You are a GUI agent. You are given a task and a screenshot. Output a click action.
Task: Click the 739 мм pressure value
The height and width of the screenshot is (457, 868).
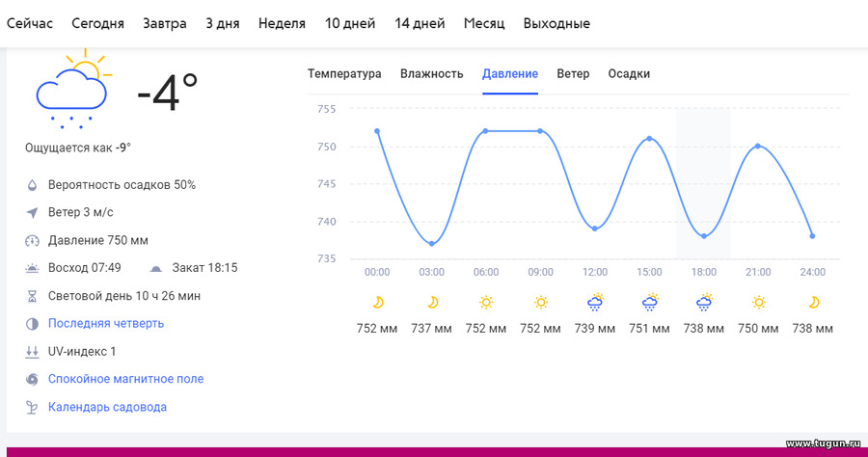[x=595, y=329]
